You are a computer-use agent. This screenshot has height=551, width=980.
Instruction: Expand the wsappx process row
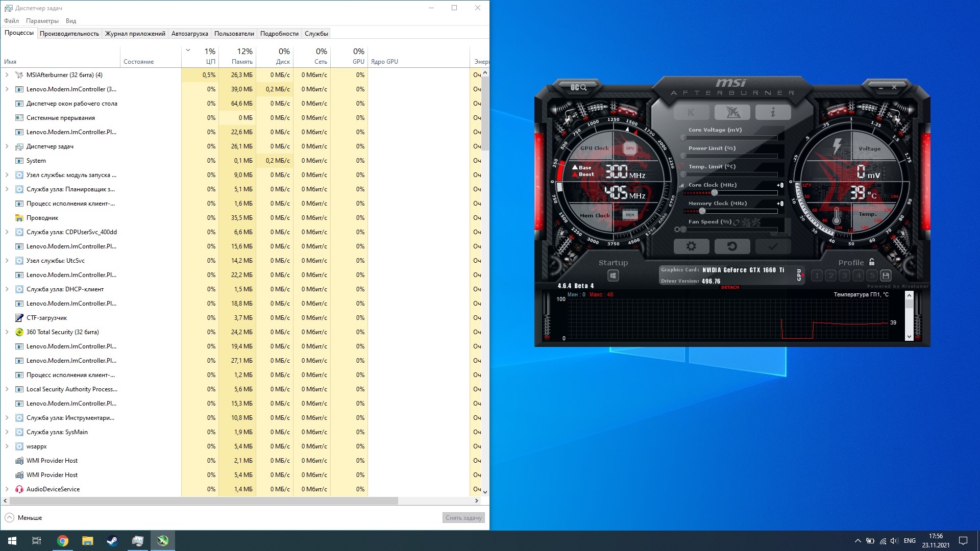coord(7,446)
